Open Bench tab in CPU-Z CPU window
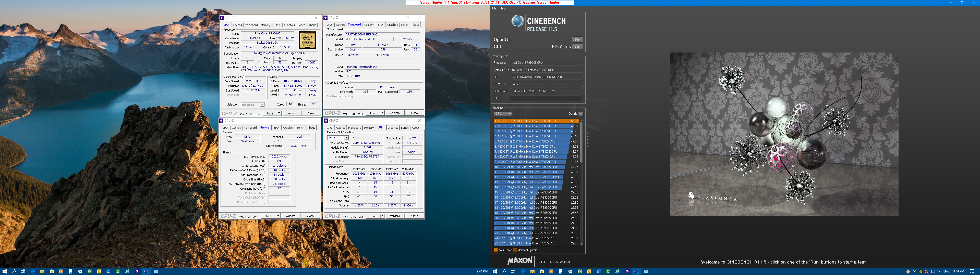 click(301, 25)
